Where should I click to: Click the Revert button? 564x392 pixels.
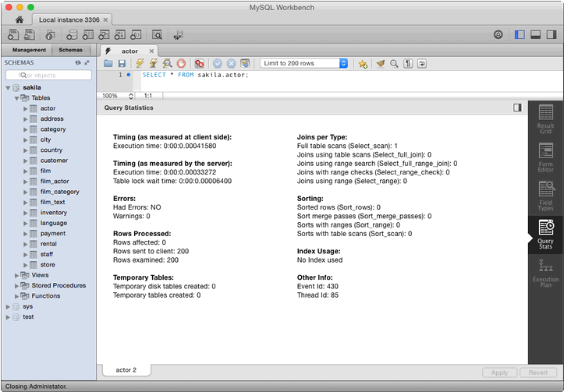pos(538,373)
